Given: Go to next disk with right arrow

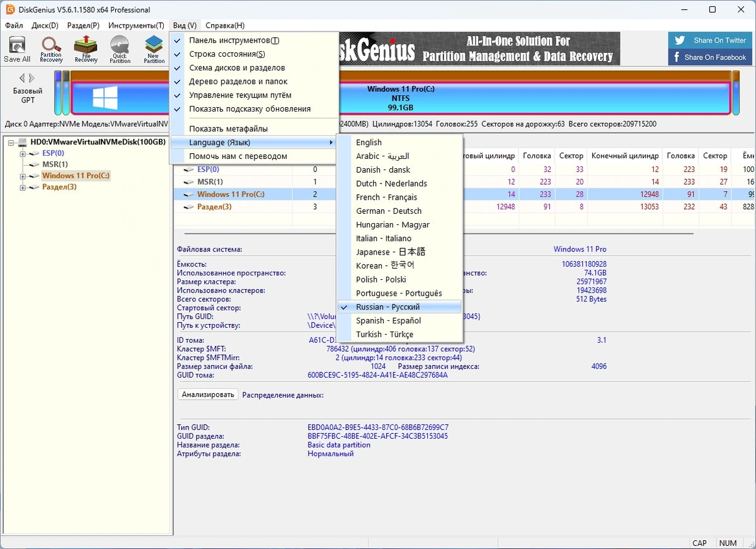Looking at the screenshot, I should click(32, 78).
